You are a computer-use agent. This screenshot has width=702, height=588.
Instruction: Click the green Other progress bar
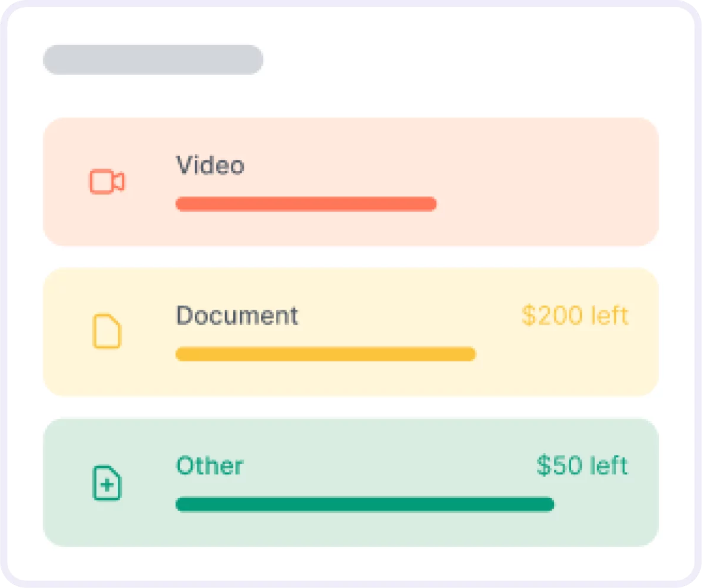coord(365,505)
